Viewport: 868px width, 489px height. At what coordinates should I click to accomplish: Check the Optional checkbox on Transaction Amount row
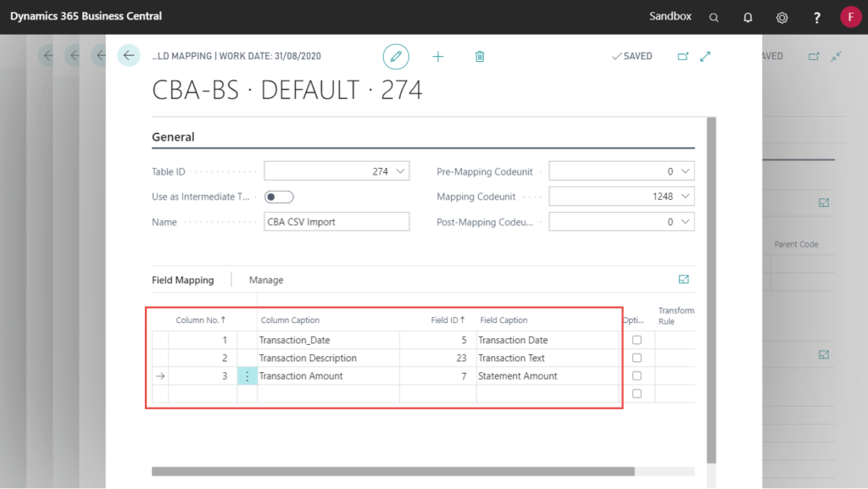(x=637, y=375)
